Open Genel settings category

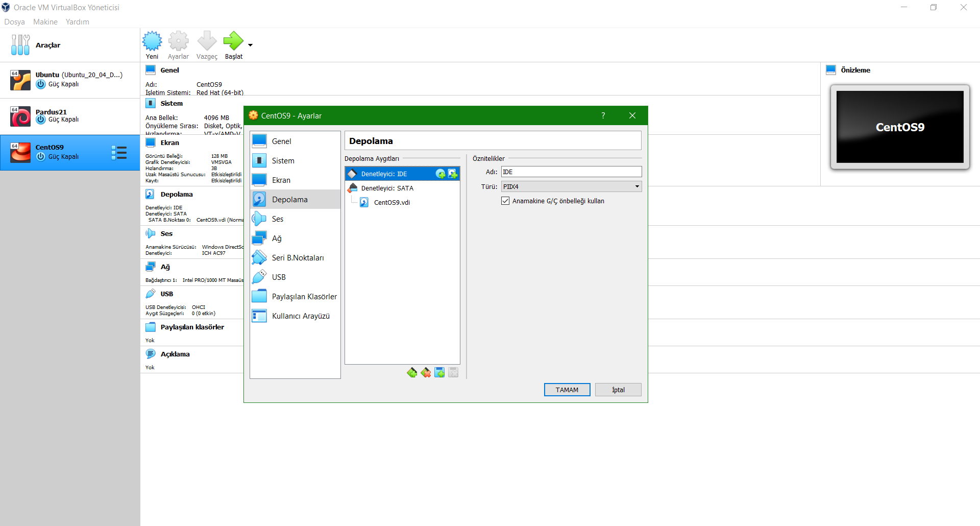coord(295,141)
